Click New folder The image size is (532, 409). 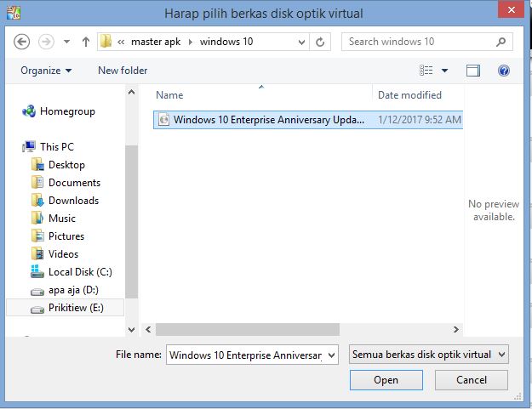point(123,71)
